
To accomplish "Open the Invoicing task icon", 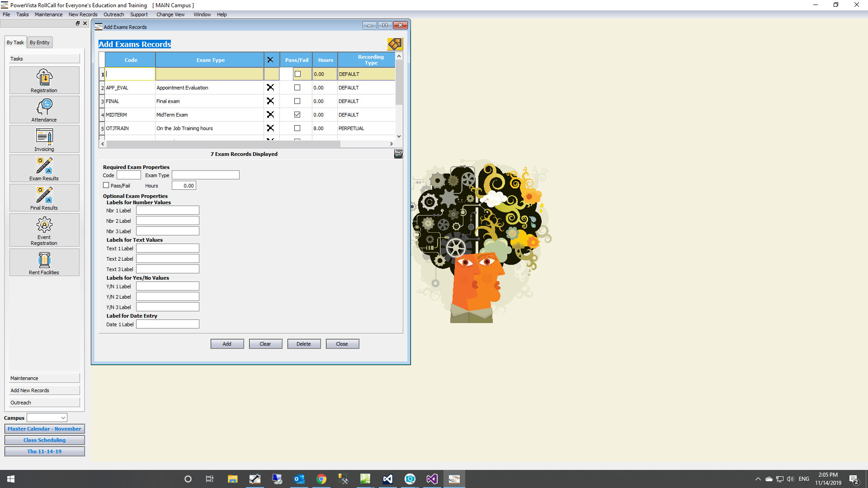I will (44, 139).
